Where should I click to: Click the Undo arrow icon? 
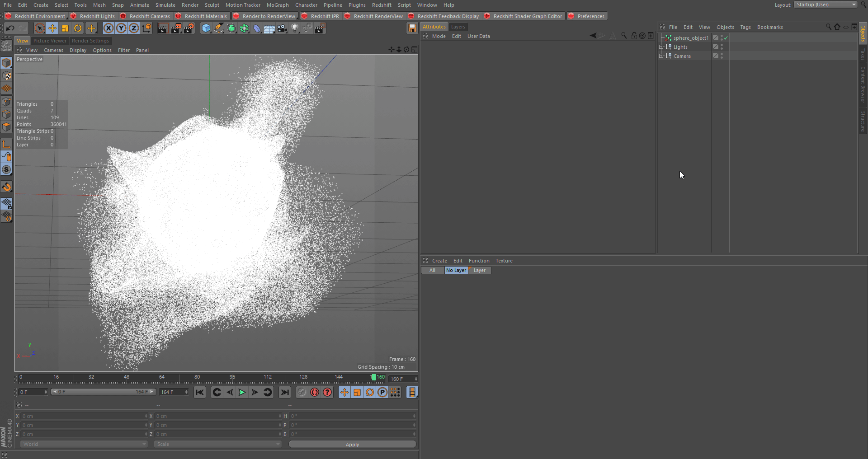coord(10,28)
